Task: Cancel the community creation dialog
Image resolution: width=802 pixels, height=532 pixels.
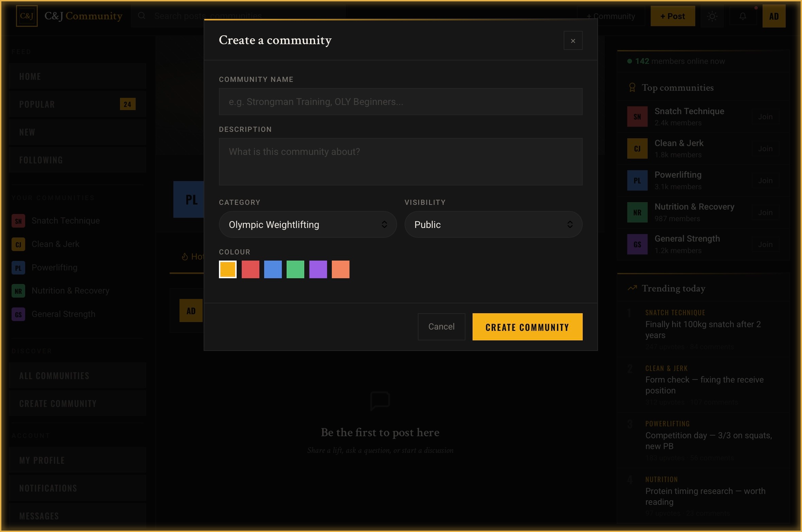Action: point(441,327)
